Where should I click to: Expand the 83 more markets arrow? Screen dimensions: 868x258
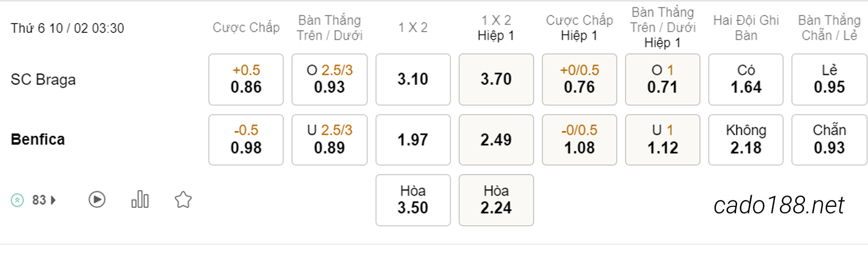[x=54, y=200]
